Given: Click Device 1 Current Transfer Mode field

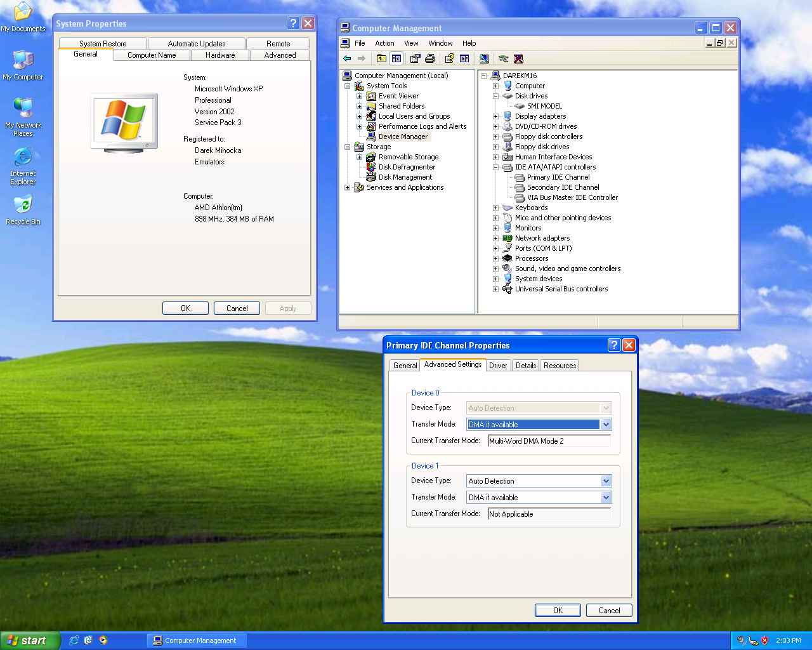Looking at the screenshot, I should pyautogui.click(x=549, y=514).
